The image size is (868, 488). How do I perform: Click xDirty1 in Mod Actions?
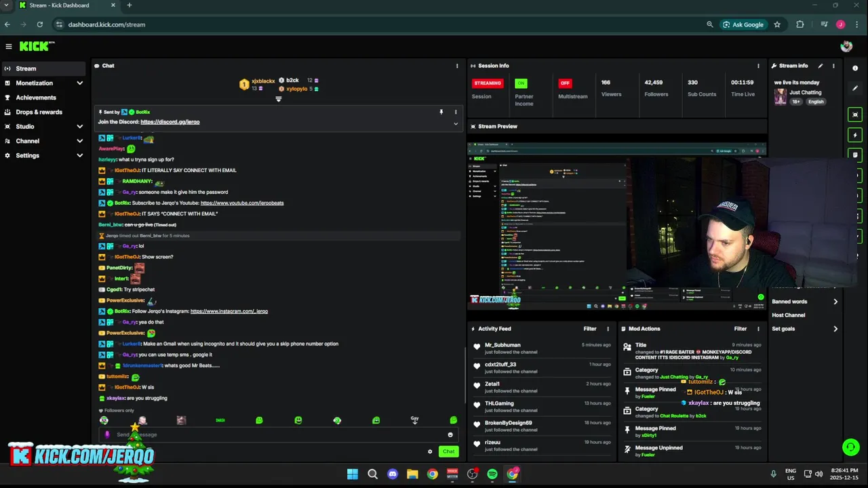pyautogui.click(x=649, y=435)
